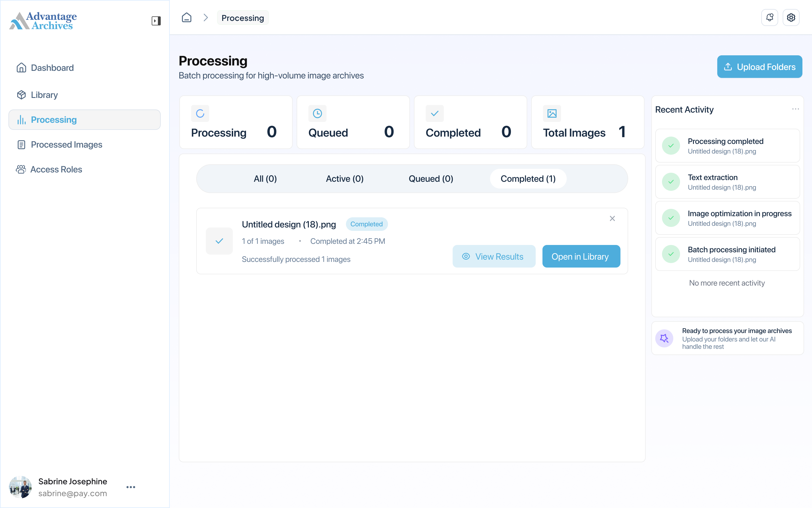Click Text extraction activity check icon
The height and width of the screenshot is (508, 812).
671,182
